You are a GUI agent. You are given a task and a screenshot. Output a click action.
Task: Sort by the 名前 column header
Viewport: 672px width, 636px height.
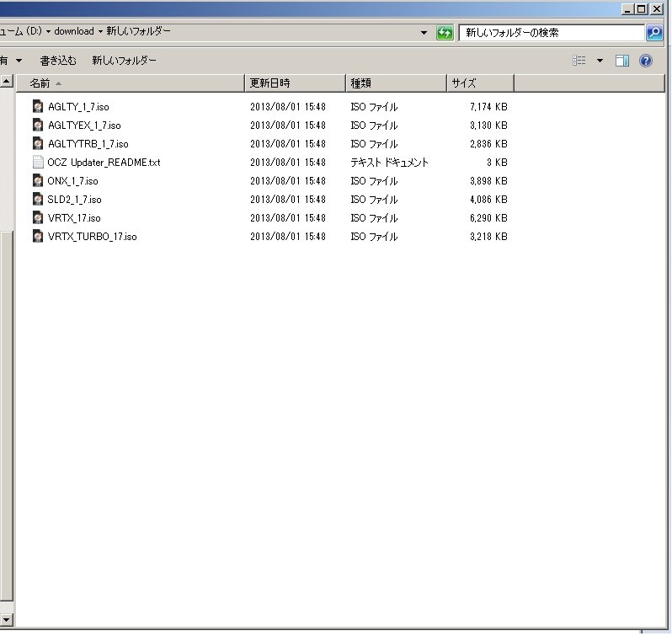tap(131, 83)
